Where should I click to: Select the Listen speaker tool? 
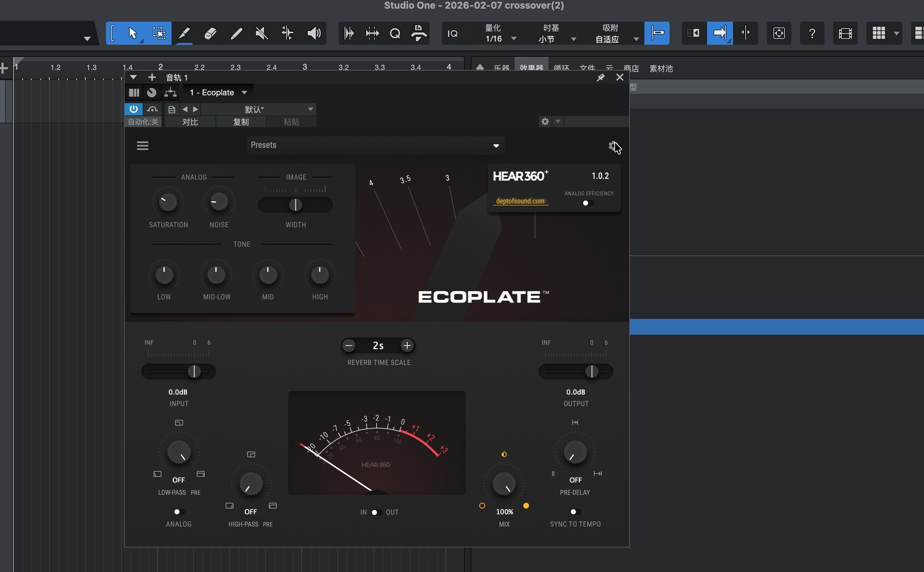[x=314, y=33]
